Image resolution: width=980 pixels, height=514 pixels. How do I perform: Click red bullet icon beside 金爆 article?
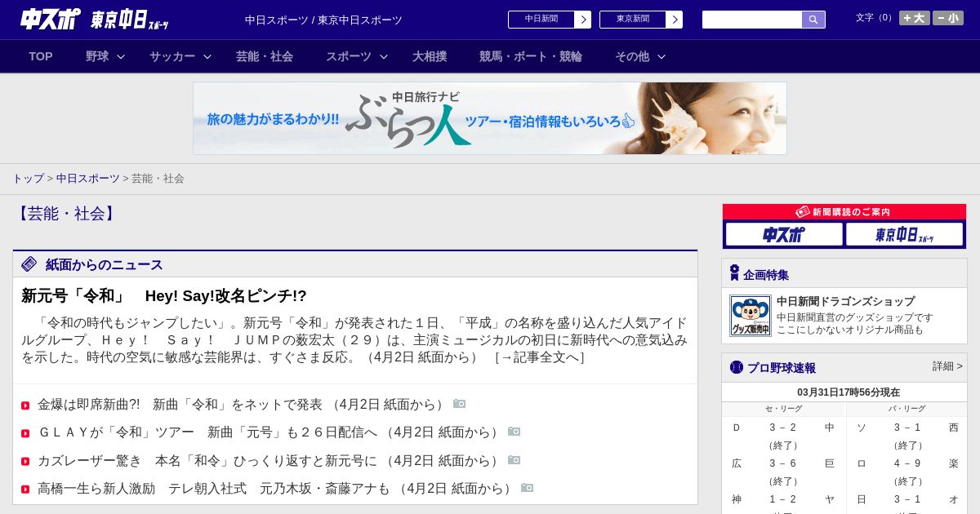pos(25,405)
